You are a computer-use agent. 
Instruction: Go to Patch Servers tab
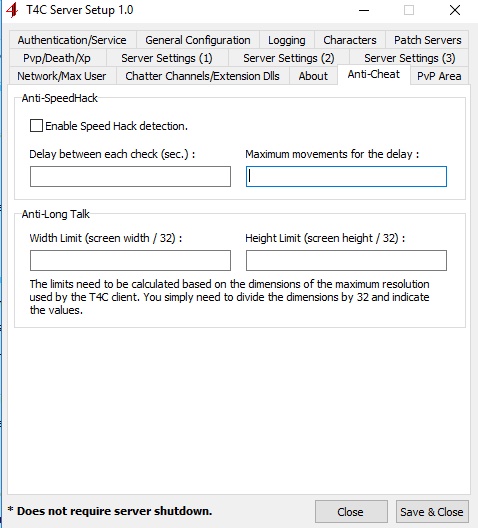[x=427, y=40]
